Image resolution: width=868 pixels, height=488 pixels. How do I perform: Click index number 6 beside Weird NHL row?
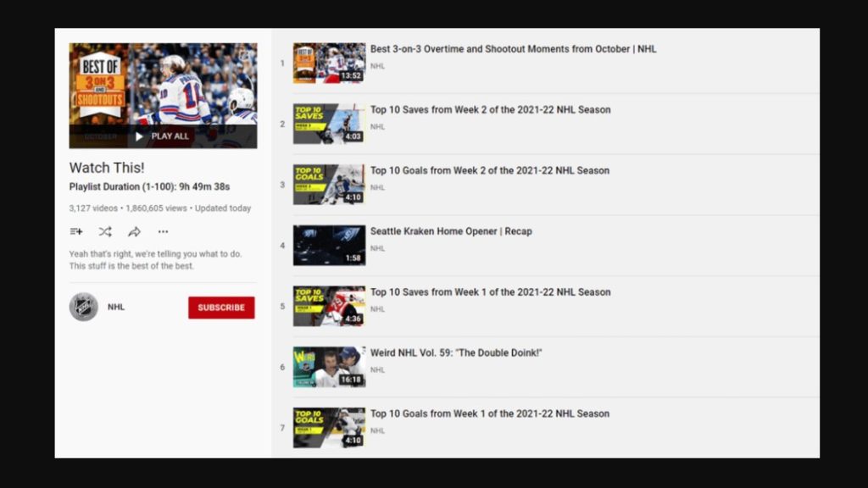click(x=282, y=368)
